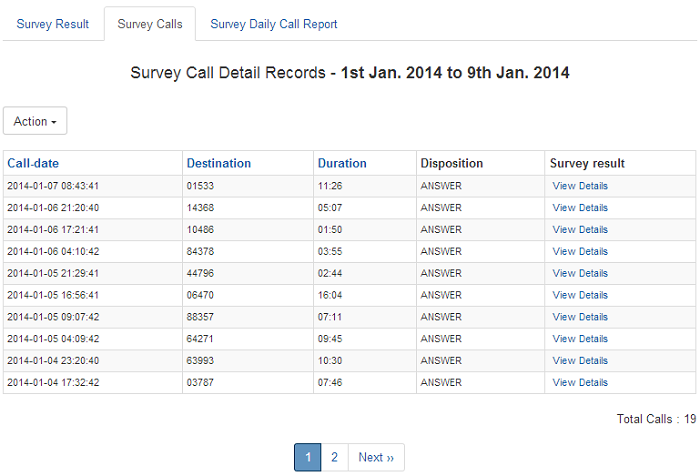The height and width of the screenshot is (476, 700).
Task: View Details for call to 44796
Action: (x=580, y=274)
